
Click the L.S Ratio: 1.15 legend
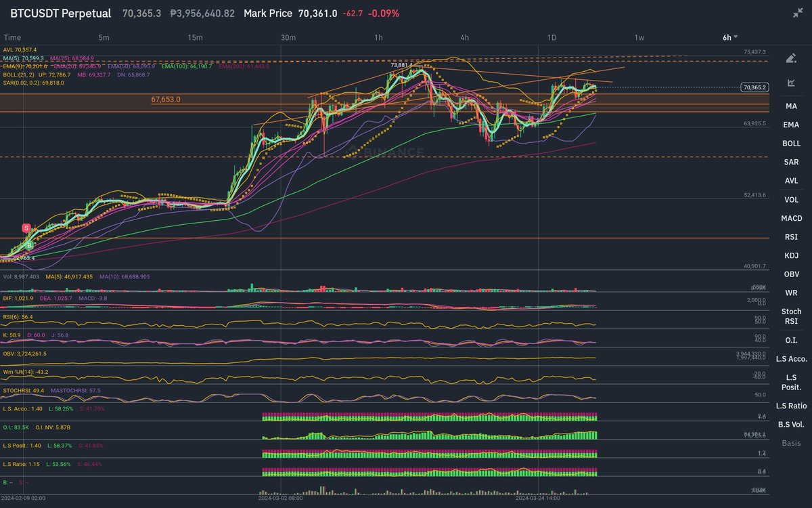tap(22, 464)
